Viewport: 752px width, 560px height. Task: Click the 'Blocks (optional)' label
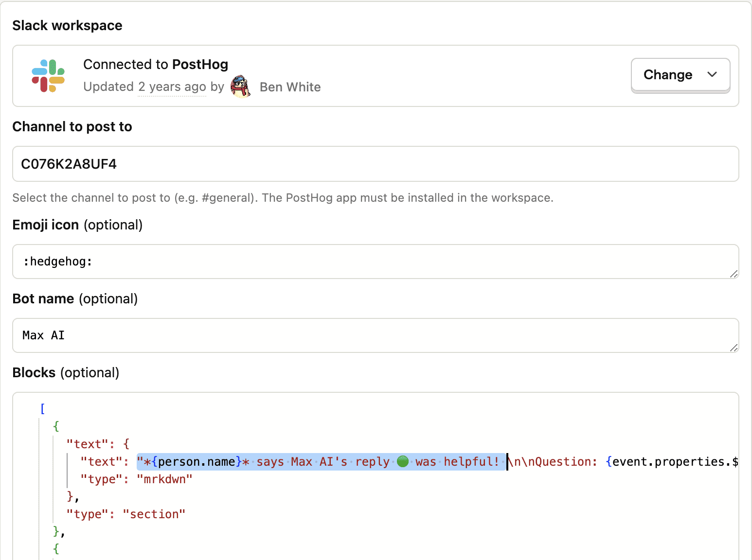point(66,373)
